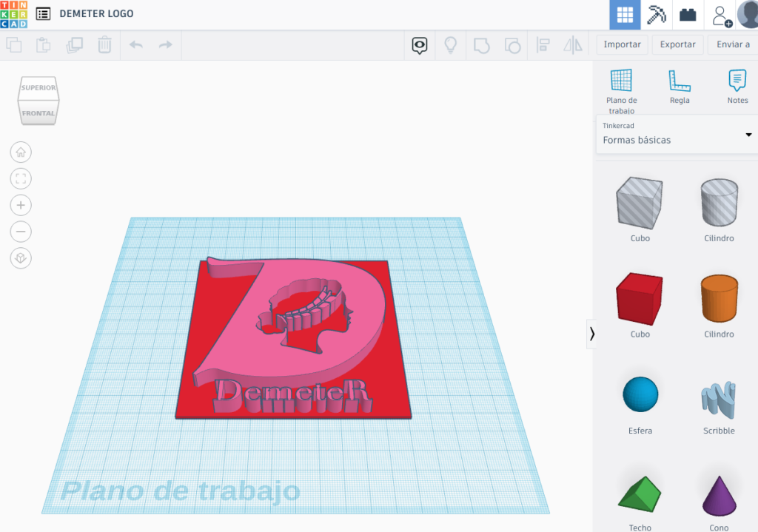The height and width of the screenshot is (532, 758).
Task: Delete selection with trash icon
Action: tap(105, 45)
